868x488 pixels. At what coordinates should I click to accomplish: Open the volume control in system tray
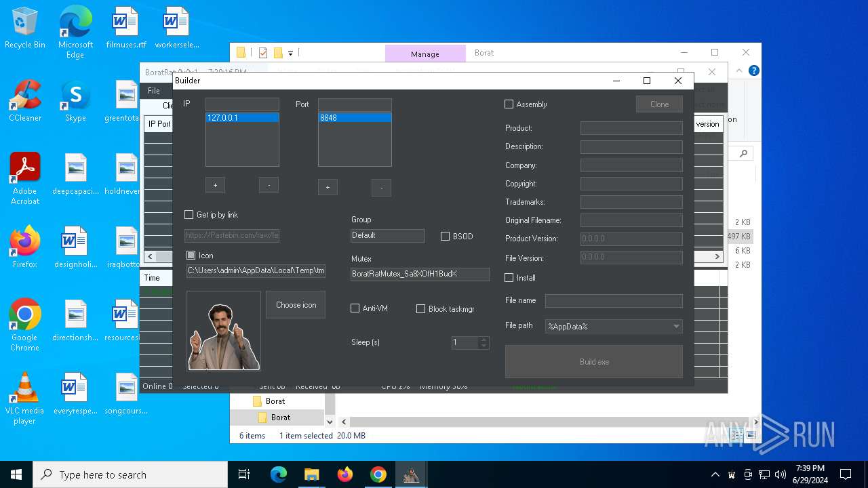click(x=781, y=474)
